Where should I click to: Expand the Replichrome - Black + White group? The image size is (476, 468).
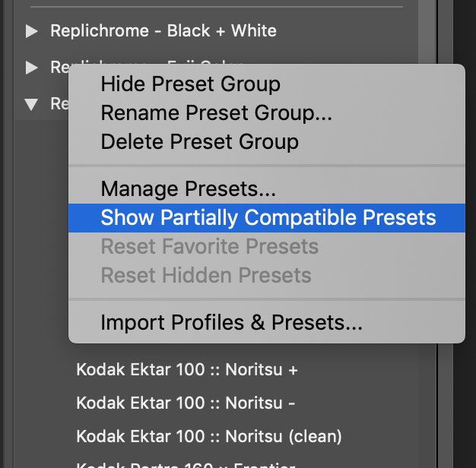coord(31,31)
